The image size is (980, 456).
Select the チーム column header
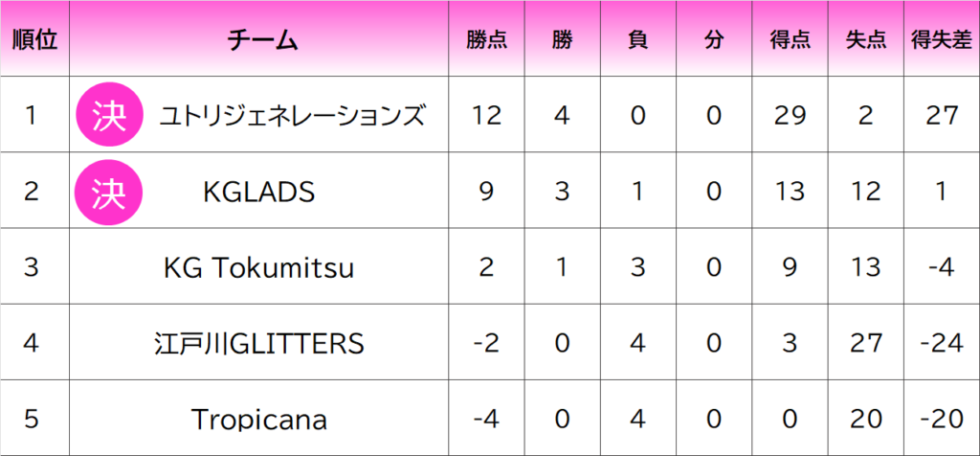click(x=260, y=40)
